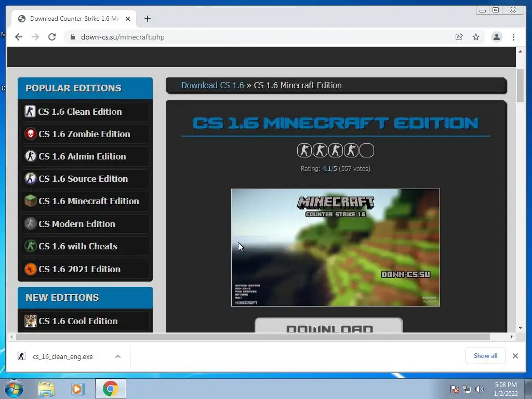Click the orange 2021 Edition icon
Screen dimensions: 532x399
(x=30, y=269)
